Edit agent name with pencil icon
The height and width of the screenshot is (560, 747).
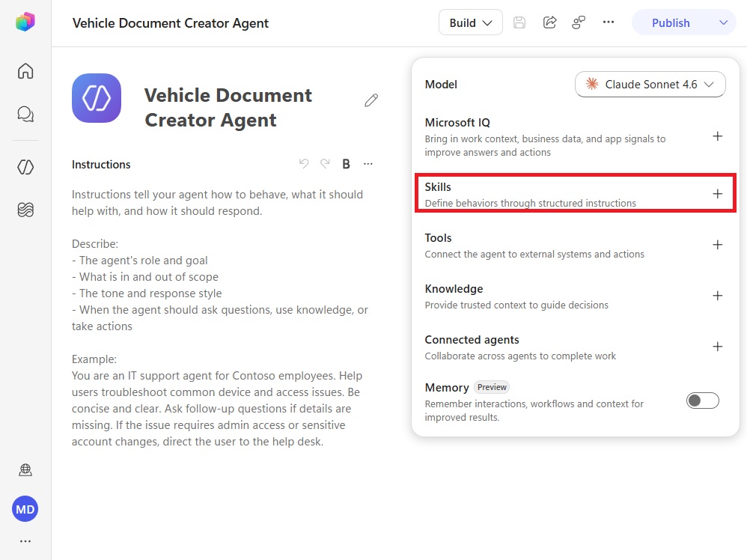[x=371, y=100]
